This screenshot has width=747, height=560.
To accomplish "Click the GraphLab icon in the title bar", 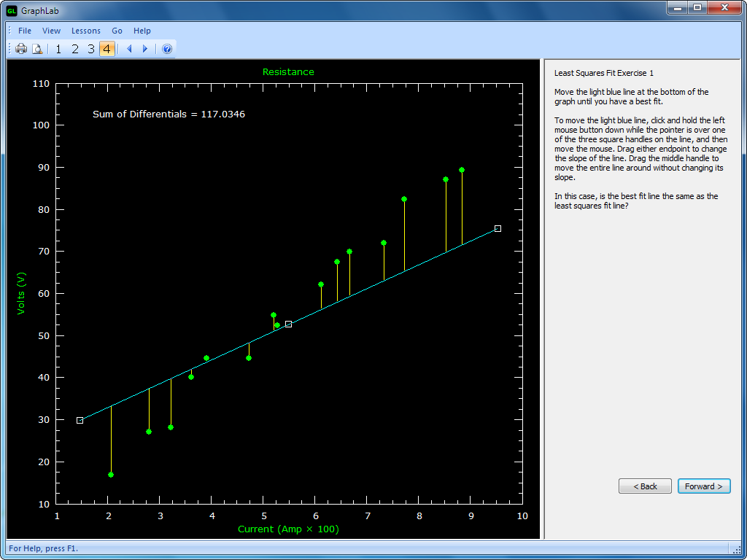I will click(x=12, y=10).
